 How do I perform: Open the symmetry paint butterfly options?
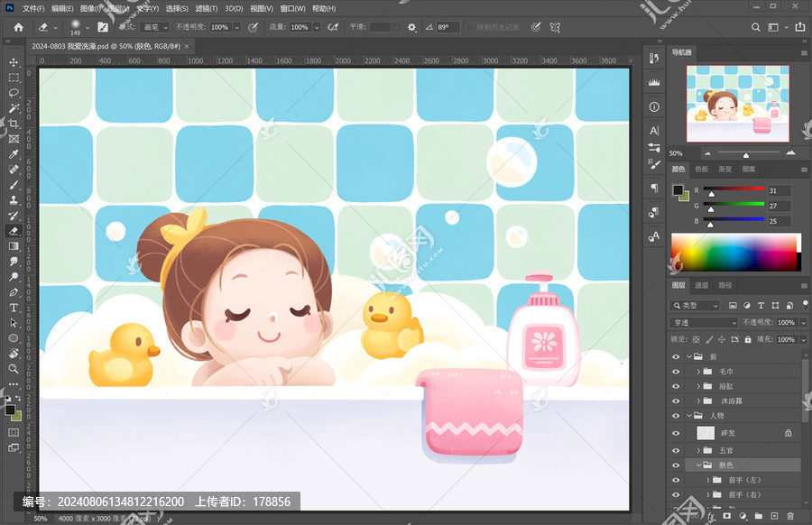point(555,27)
